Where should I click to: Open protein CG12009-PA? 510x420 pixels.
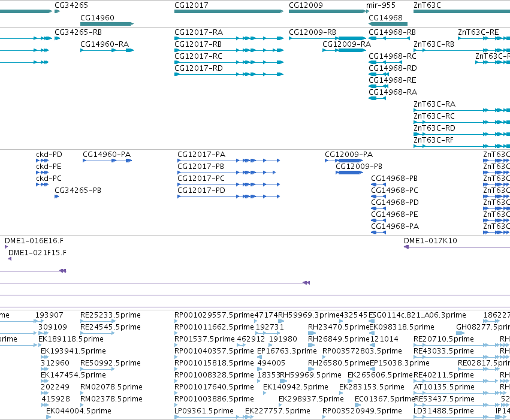pyautogui.click(x=349, y=155)
